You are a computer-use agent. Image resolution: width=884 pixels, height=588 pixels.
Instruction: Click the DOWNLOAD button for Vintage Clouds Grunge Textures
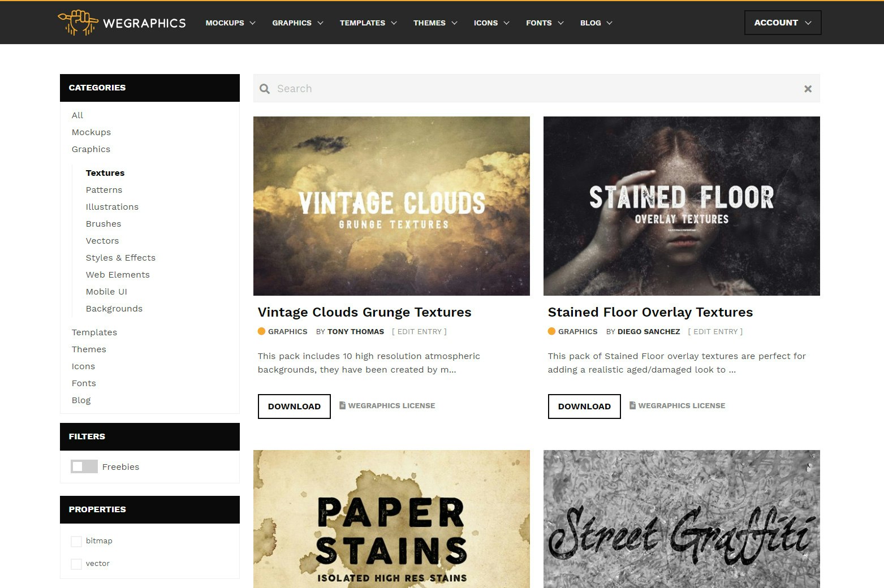point(294,406)
